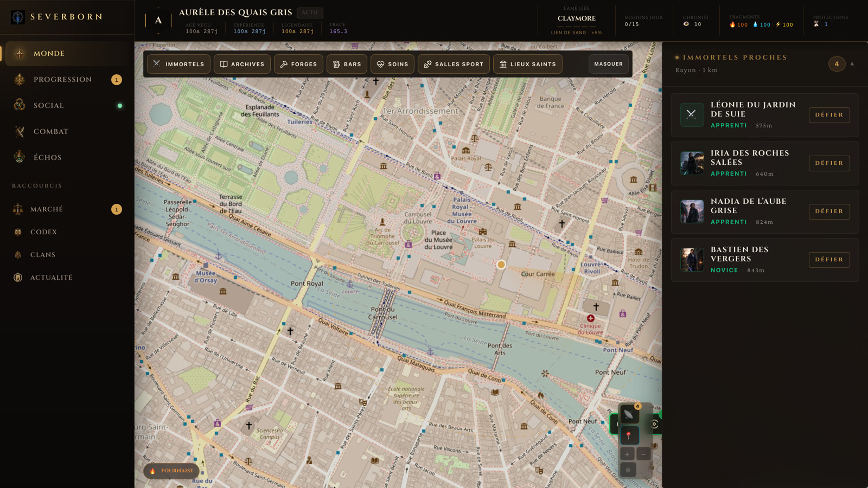Toggle the Soins map filter
This screenshot has height=488, width=868.
[392, 64]
